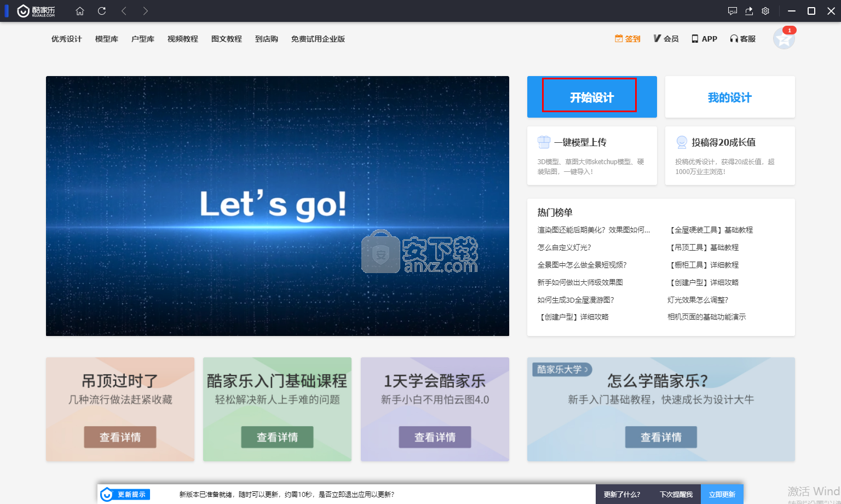Image resolution: width=841 pixels, height=504 pixels.
Task: Open 【吊顶工具】基础教程 link
Action: (703, 247)
